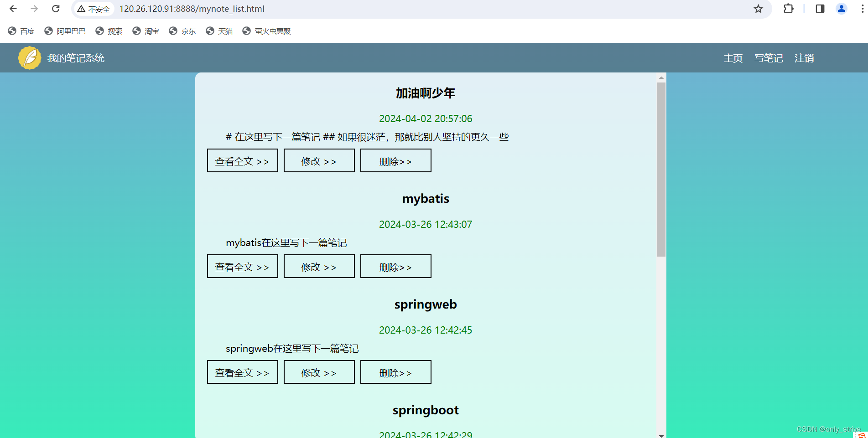
Task: Click the summary text springweb在这里写下一篇笔记
Action: pyautogui.click(x=292, y=349)
